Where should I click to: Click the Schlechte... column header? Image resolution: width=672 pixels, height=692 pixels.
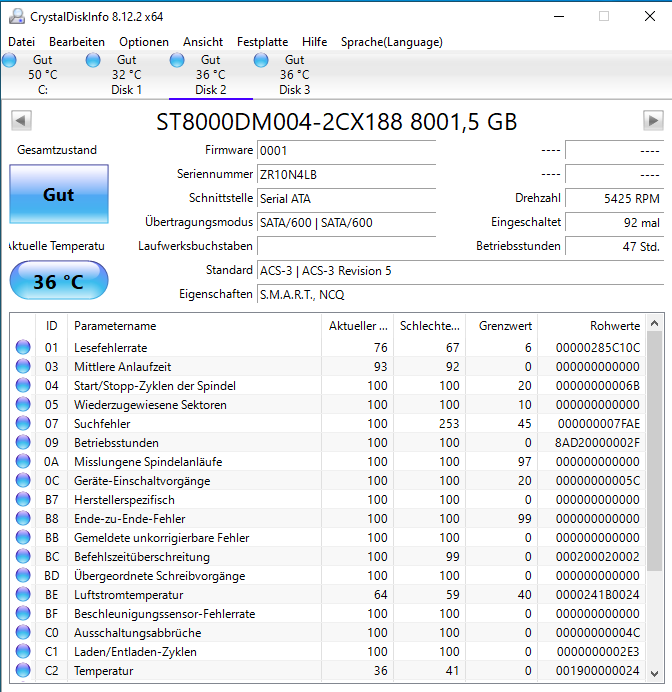pyautogui.click(x=430, y=326)
